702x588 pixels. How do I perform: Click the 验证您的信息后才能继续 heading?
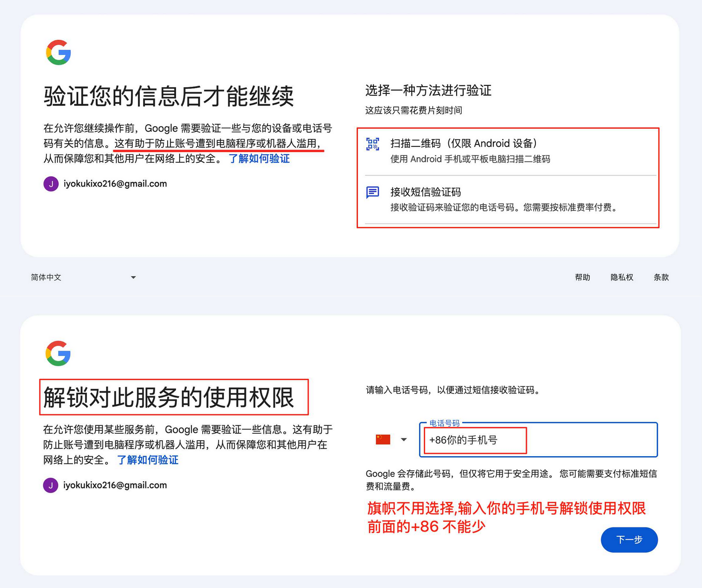coord(169,97)
